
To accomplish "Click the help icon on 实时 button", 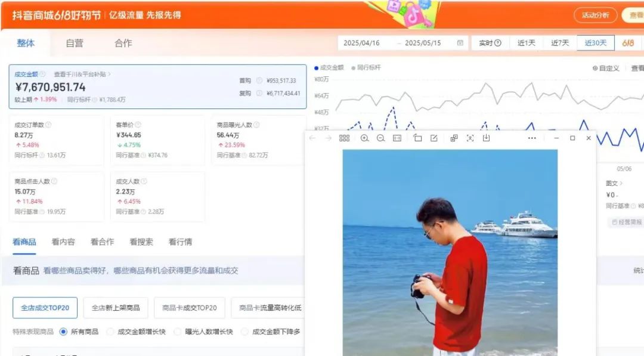I will pos(498,43).
